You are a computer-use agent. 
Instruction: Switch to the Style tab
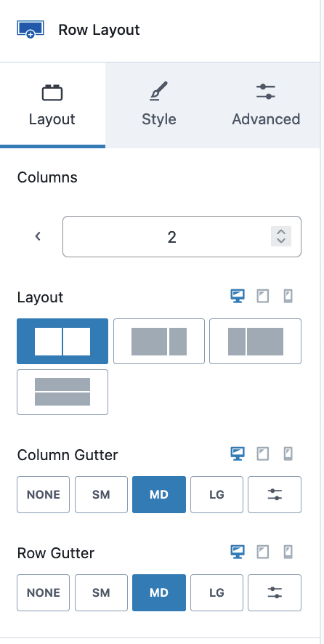coord(159,105)
